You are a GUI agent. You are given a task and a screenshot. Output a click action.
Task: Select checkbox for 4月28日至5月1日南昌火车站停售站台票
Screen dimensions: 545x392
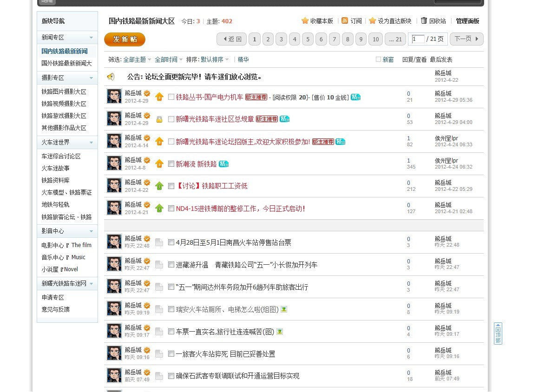point(171,242)
